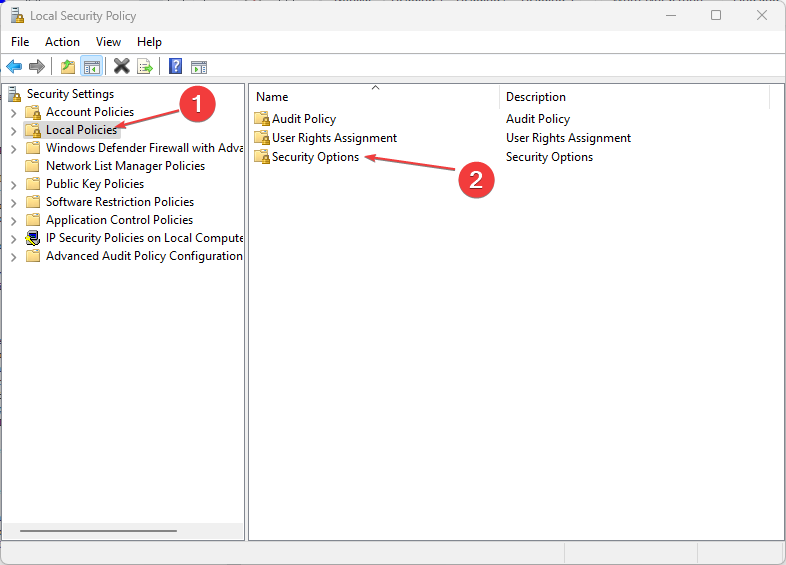Click the Forward arrow toolbar icon

pos(37,66)
